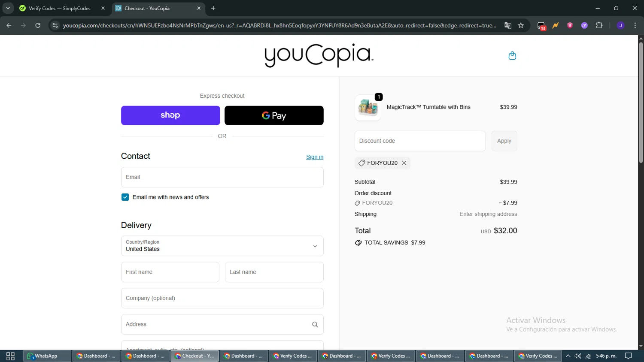Click the Sign in link
The width and height of the screenshot is (644, 362).
coord(315,157)
